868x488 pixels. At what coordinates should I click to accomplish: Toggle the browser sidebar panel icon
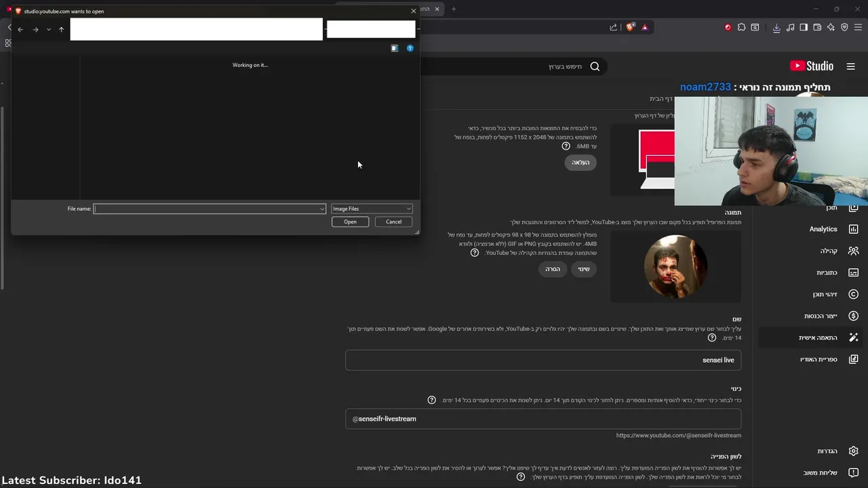point(804,27)
